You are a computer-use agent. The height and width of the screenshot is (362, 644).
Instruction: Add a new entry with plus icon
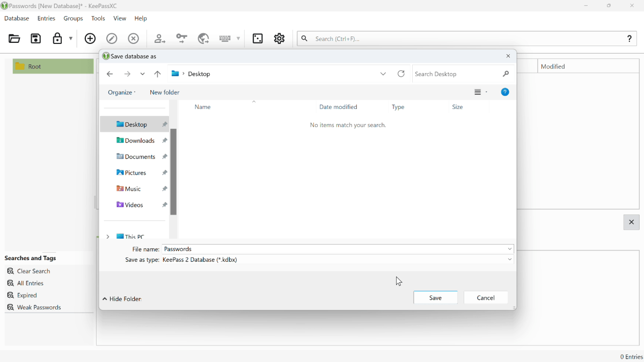coord(90,39)
